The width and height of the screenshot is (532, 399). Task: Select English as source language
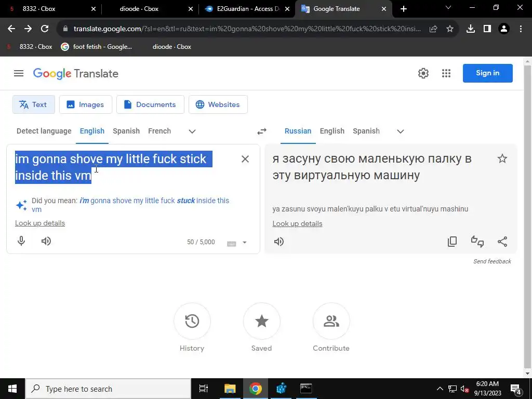92,131
